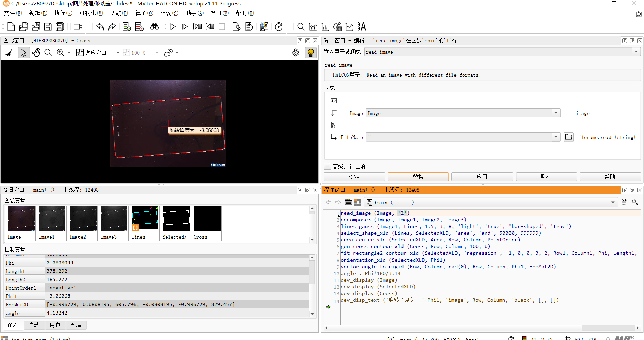Open the 可视化(V) menu
Image resolution: width=644 pixels, height=340 pixels.
click(x=91, y=13)
